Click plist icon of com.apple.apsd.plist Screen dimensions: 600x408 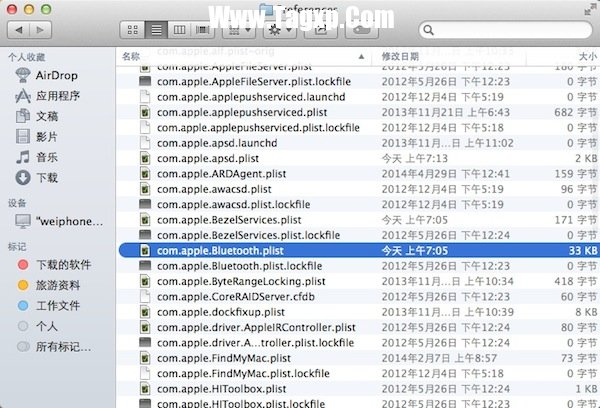(x=145, y=158)
